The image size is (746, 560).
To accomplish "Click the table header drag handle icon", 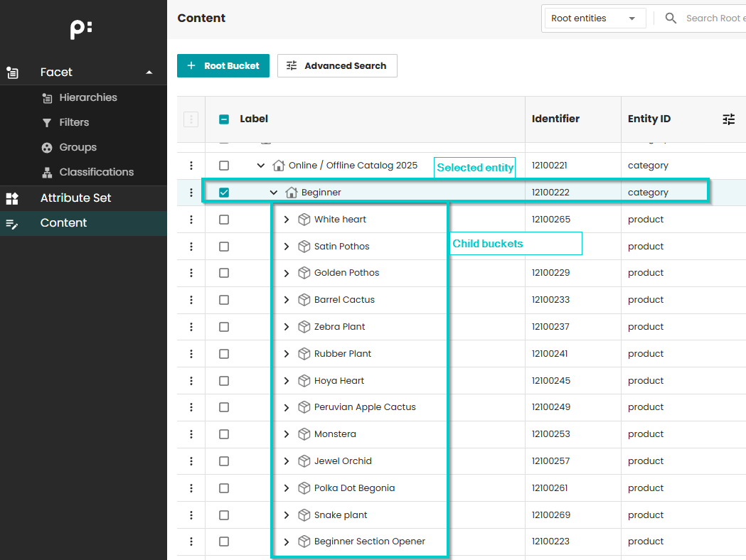I will tap(191, 119).
